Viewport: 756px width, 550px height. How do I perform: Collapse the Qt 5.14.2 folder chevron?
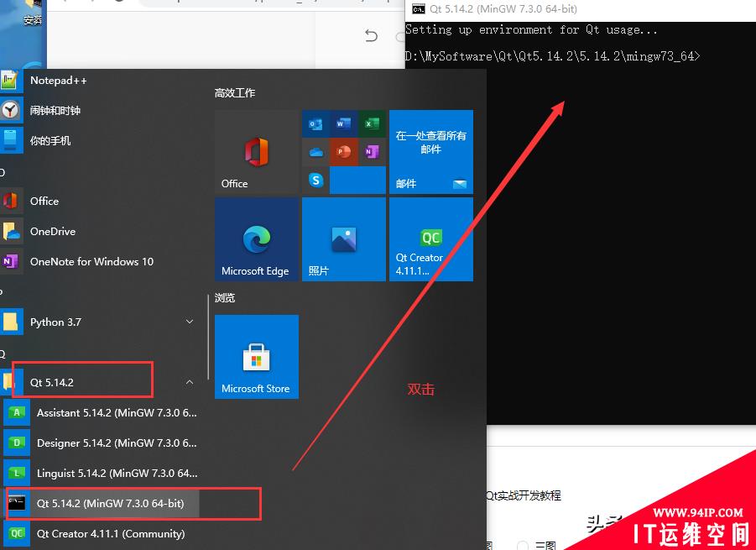pos(190,382)
